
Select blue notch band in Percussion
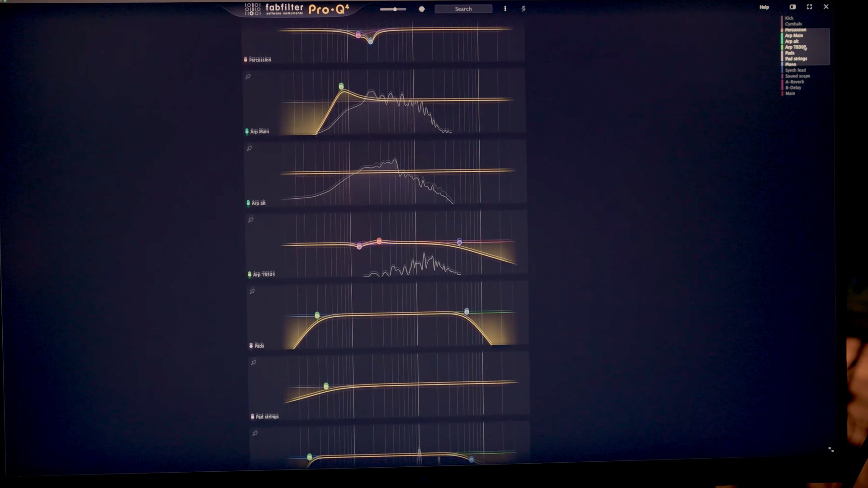tap(371, 41)
